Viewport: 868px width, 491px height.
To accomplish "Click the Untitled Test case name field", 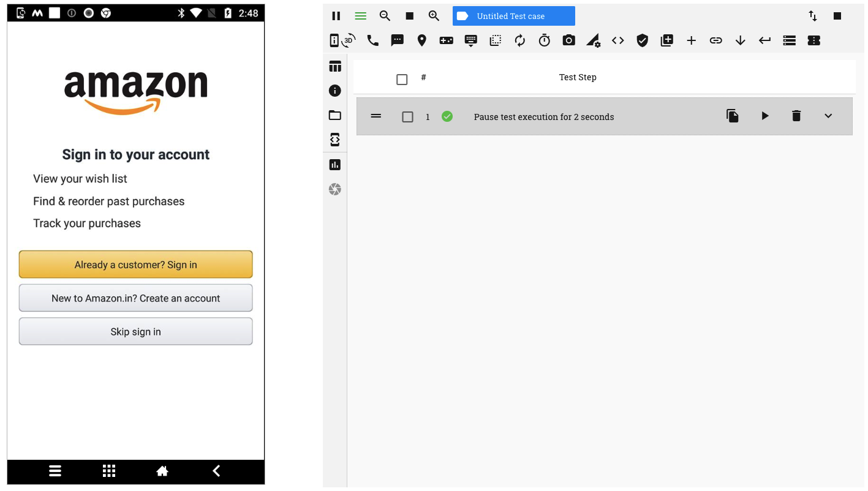I will [x=514, y=16].
